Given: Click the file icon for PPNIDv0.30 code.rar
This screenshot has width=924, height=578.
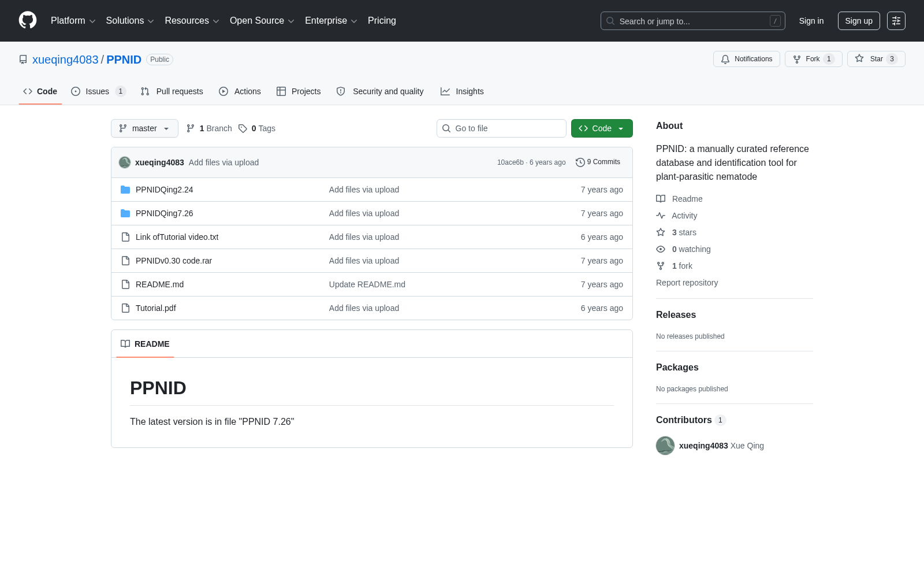Looking at the screenshot, I should point(125,261).
